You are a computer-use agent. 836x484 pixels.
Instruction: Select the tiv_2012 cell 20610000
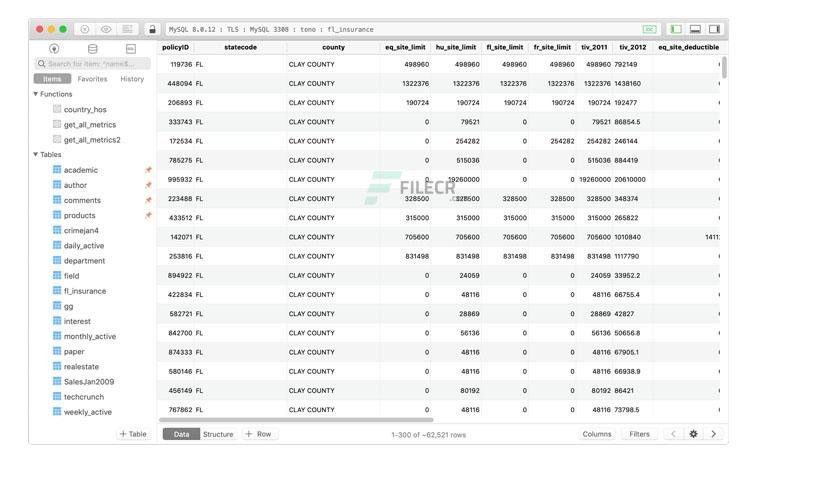click(x=632, y=180)
